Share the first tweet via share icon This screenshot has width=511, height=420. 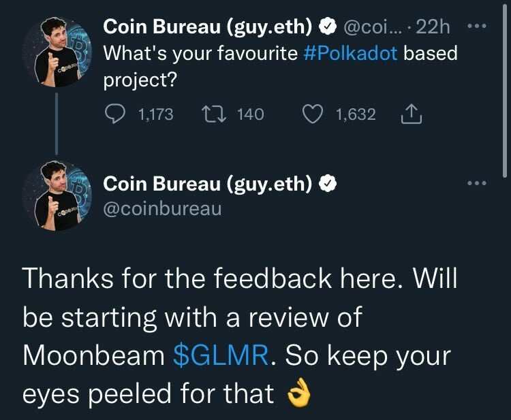tap(412, 115)
